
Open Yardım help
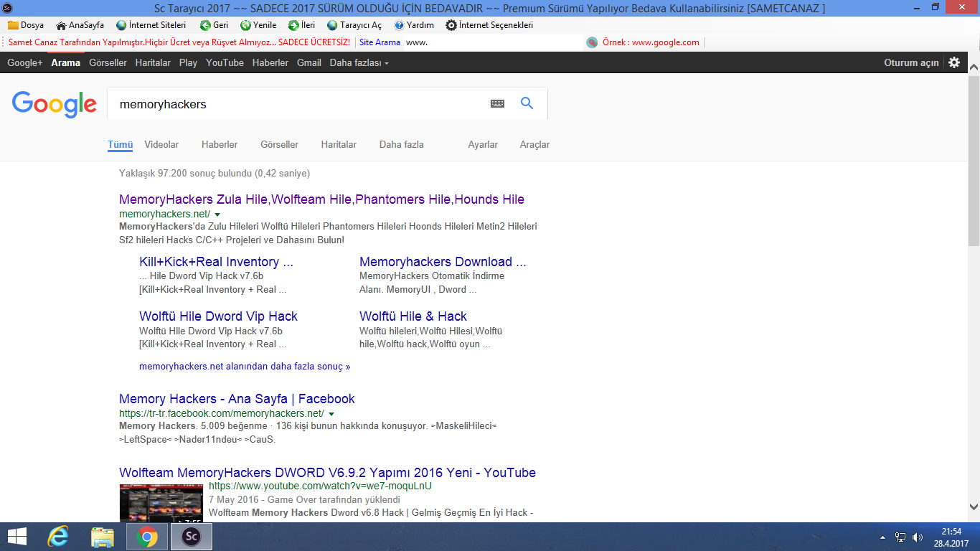pyautogui.click(x=414, y=25)
